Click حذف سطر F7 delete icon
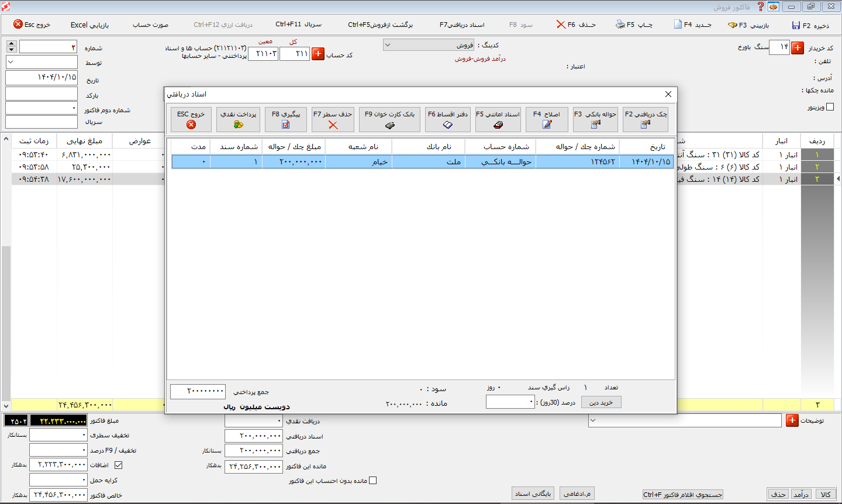 333,125
